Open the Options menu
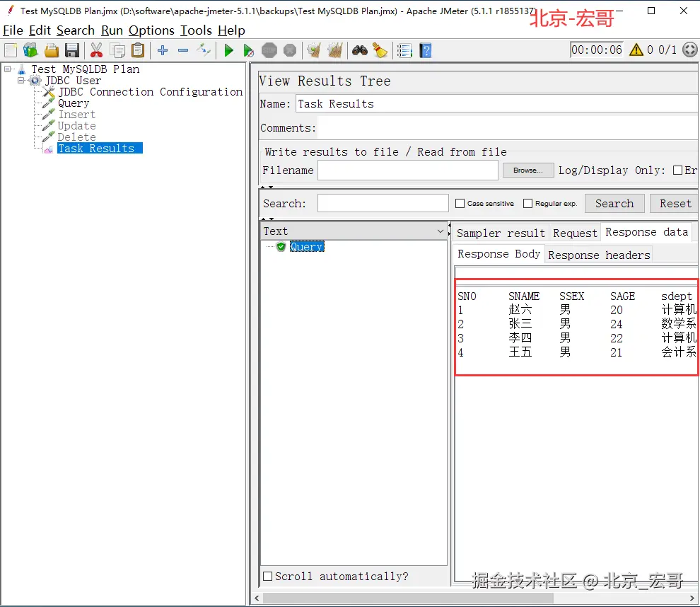The image size is (700, 607). pos(151,30)
